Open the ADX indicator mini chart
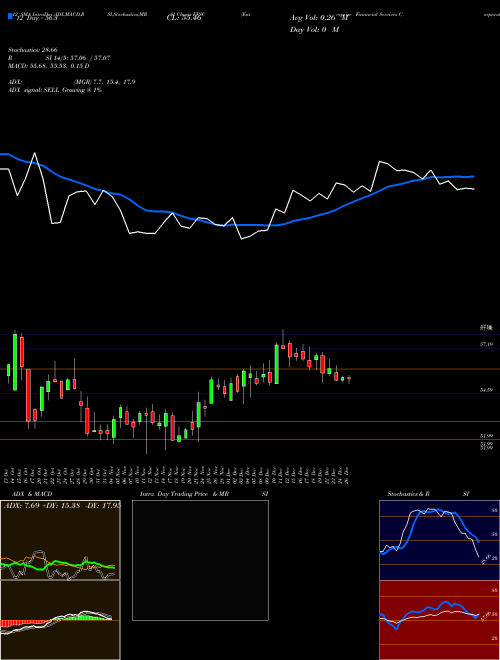The image size is (500, 660). 60,540
